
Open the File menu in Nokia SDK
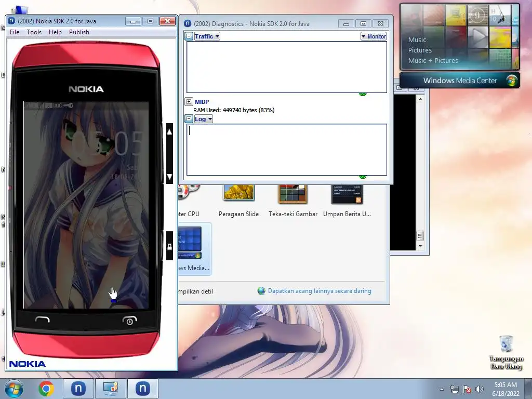[15, 32]
